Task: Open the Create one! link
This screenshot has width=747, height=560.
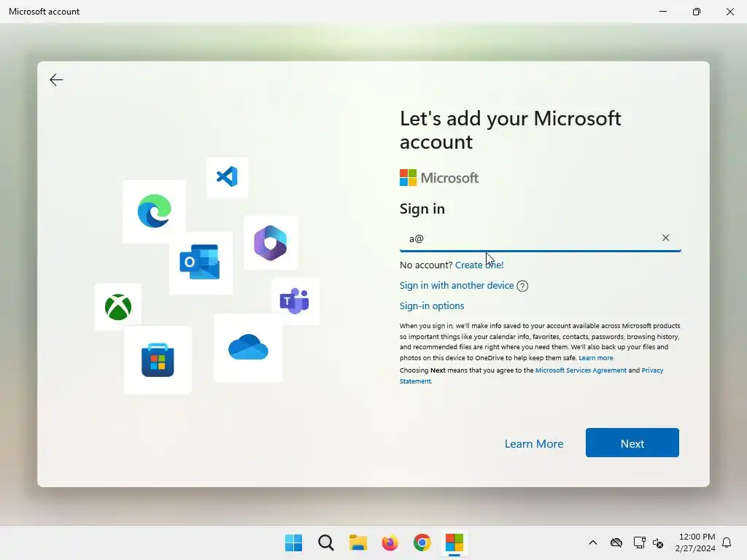Action: [479, 265]
